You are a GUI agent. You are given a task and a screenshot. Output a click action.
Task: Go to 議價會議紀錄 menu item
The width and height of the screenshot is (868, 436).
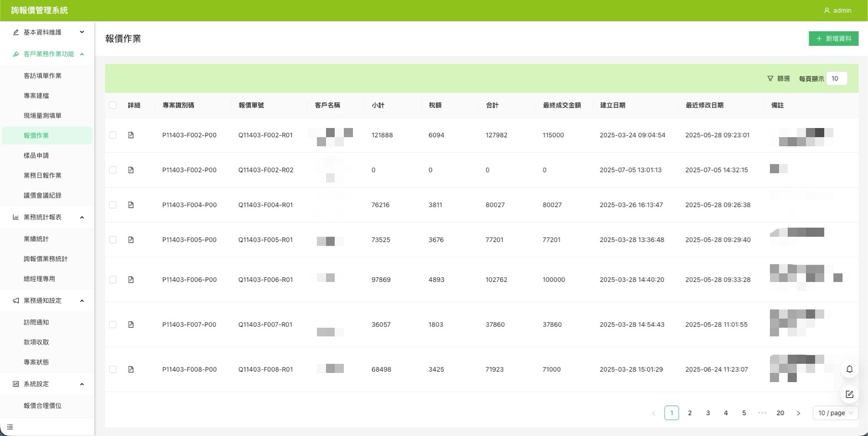43,195
